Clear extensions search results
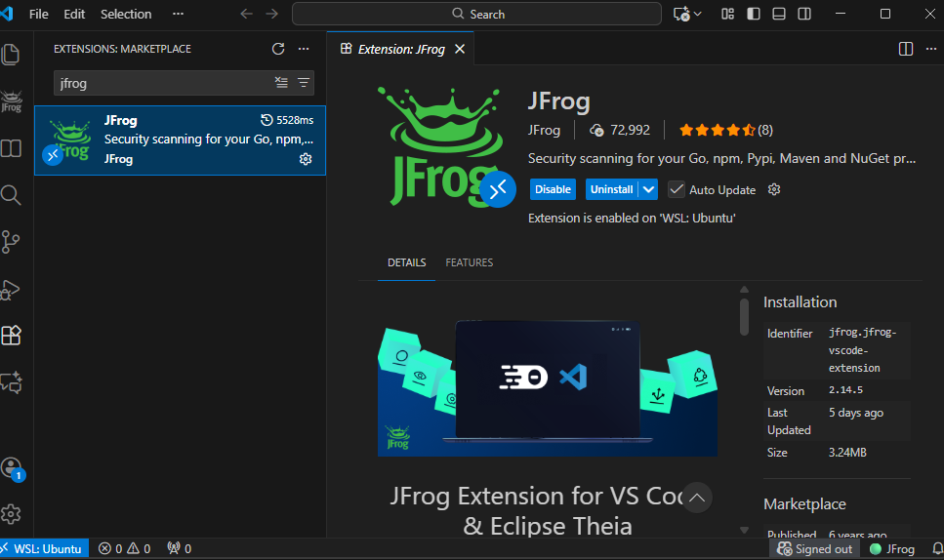 pyautogui.click(x=281, y=82)
